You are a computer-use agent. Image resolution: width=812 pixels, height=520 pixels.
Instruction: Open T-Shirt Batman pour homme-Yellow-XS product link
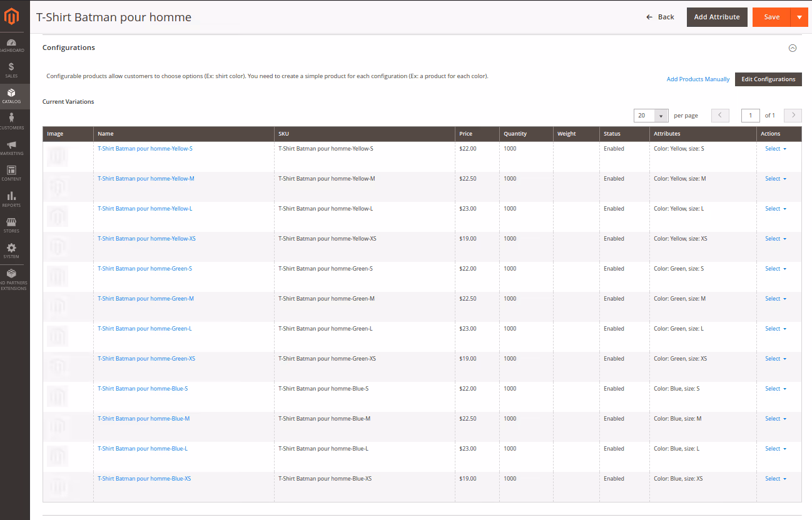(146, 239)
